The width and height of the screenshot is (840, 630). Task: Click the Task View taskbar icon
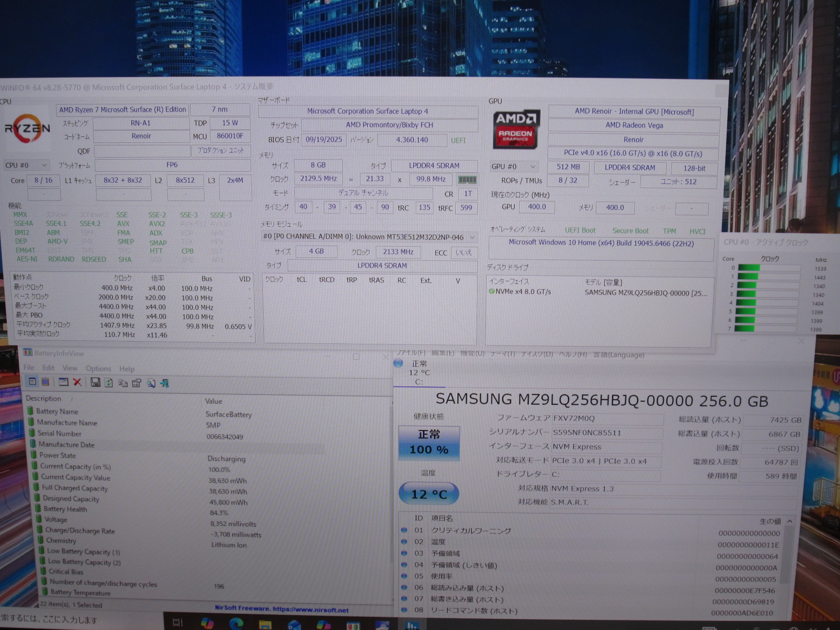coord(177,623)
